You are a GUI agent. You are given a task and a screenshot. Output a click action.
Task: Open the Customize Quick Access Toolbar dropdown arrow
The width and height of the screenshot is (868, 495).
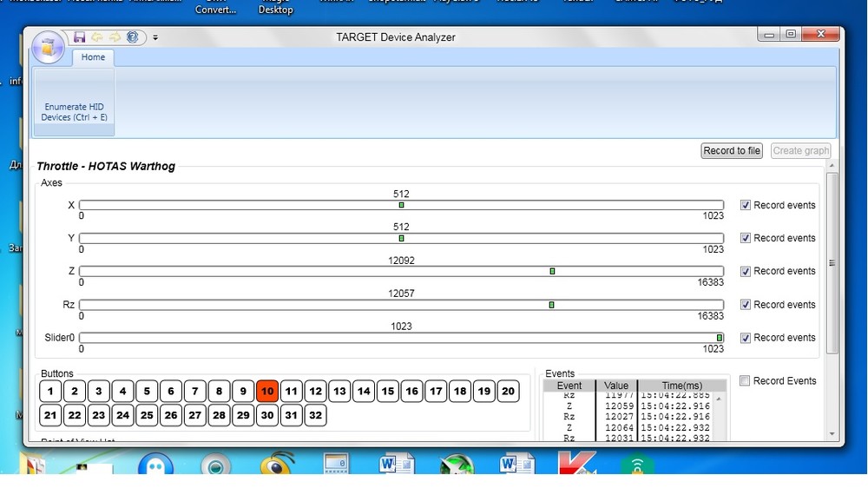[x=155, y=37]
